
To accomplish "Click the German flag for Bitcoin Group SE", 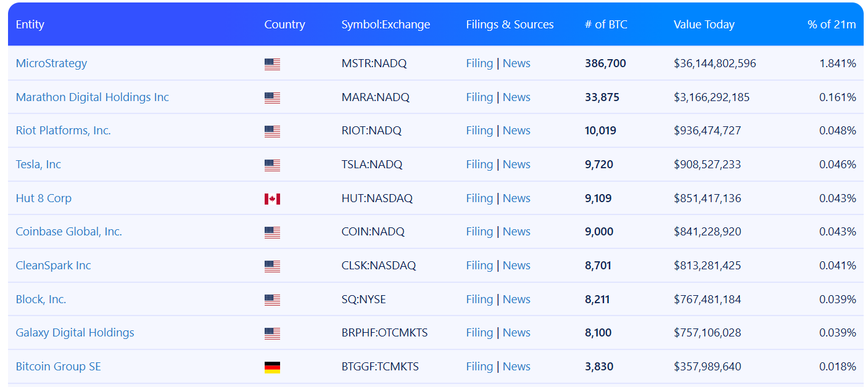I will click(x=272, y=367).
